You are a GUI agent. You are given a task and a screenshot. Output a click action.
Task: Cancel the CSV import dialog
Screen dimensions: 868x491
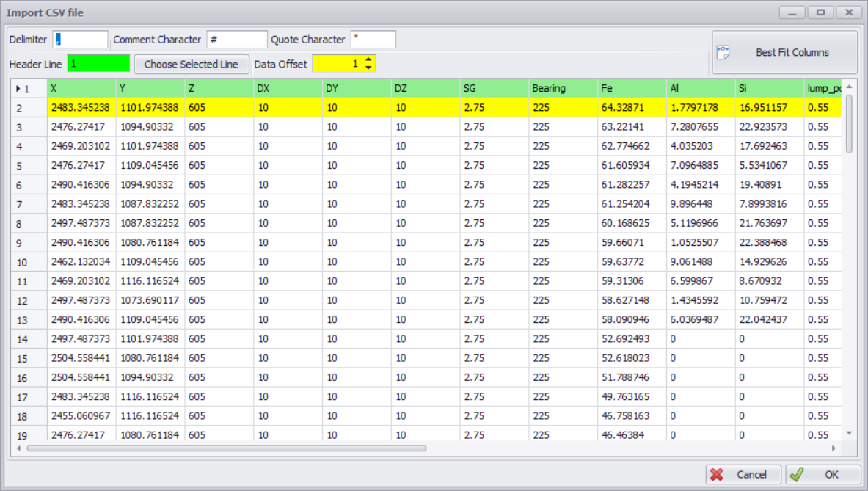pos(743,475)
